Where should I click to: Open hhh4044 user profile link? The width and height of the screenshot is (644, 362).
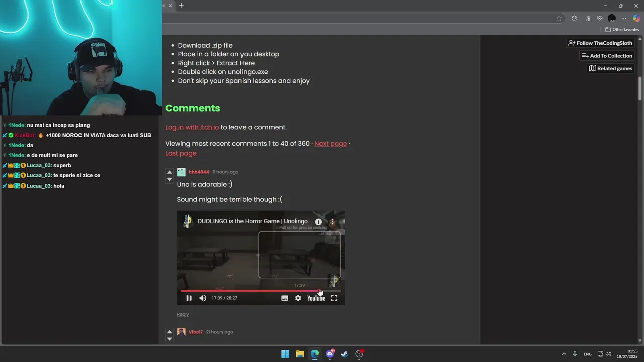(x=199, y=172)
